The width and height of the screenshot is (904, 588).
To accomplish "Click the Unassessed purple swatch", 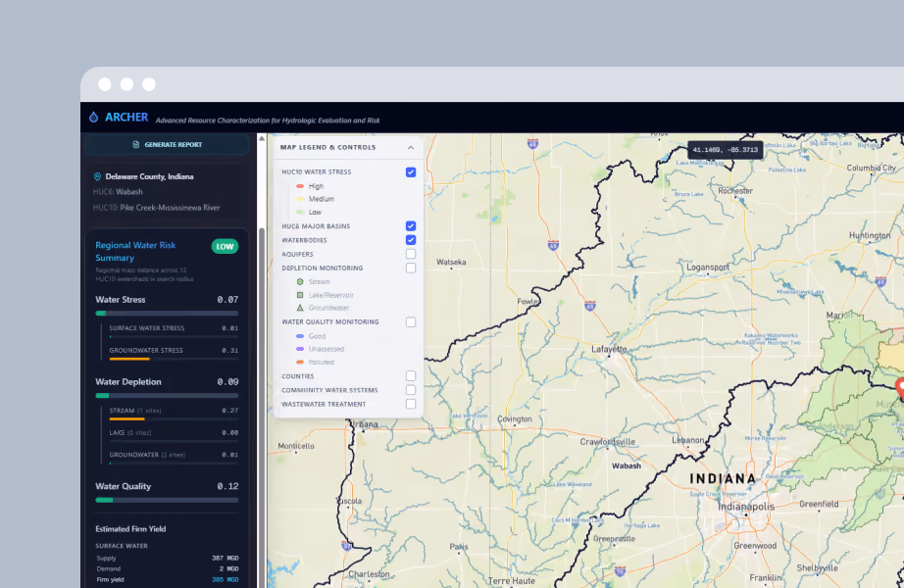I will tap(300, 349).
